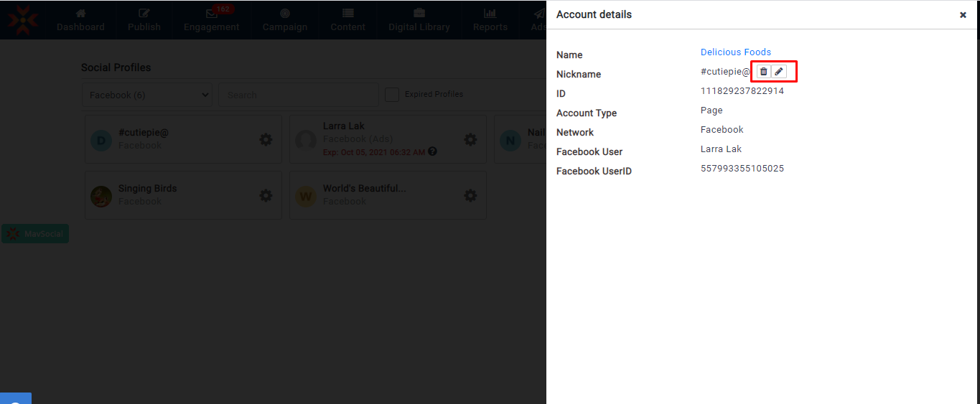Screen dimensions: 980x404
Task: Toggle the Expired Profiles checkbox
Action: 392,95
